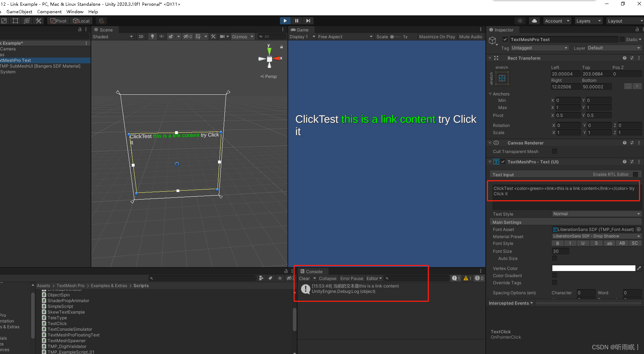
Task: Toggle Rect Transform raw edit mode R button
Action: (637, 86)
